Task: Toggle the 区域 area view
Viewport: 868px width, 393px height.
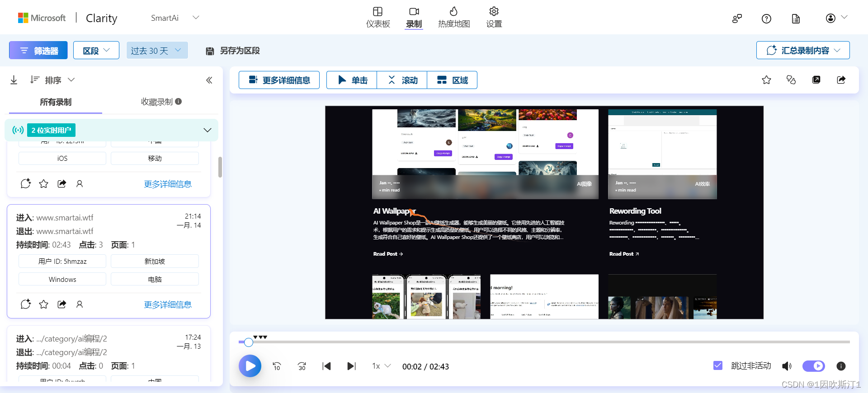Action: click(x=452, y=80)
